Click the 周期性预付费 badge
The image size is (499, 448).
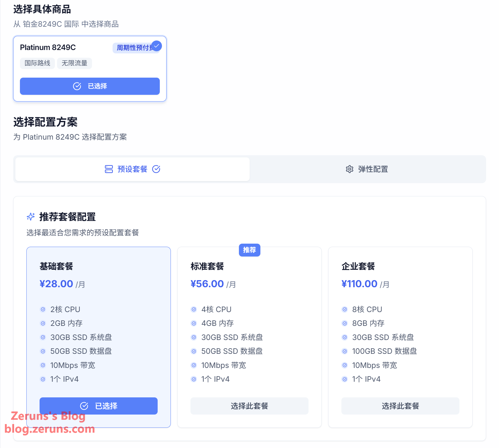tap(133, 48)
